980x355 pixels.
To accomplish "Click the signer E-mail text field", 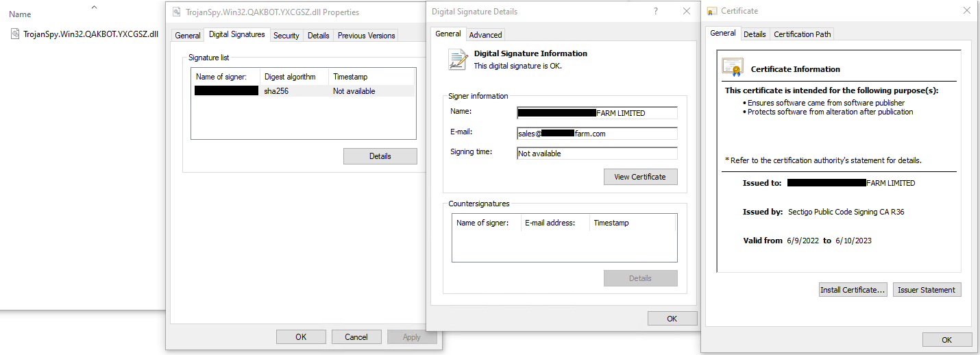I will tap(596, 134).
